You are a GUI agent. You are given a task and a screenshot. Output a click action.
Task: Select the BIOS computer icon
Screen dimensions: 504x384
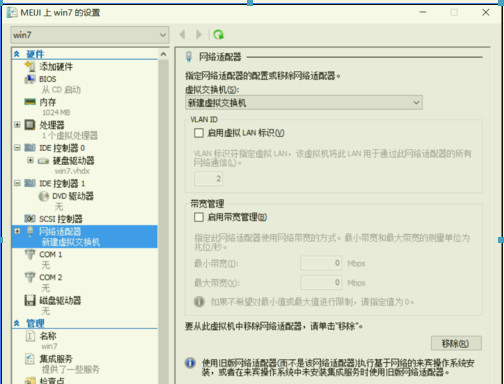point(30,79)
